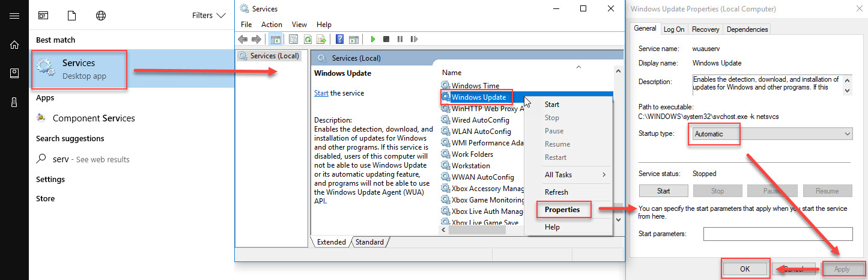Select the WWAN AutoConfig service row

coord(482,177)
